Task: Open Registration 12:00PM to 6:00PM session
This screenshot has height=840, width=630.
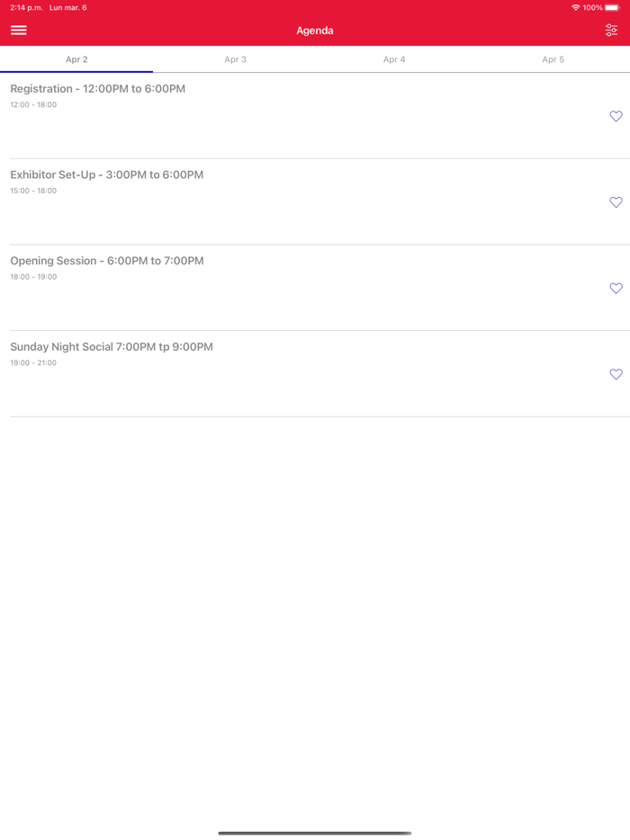Action: [x=98, y=89]
